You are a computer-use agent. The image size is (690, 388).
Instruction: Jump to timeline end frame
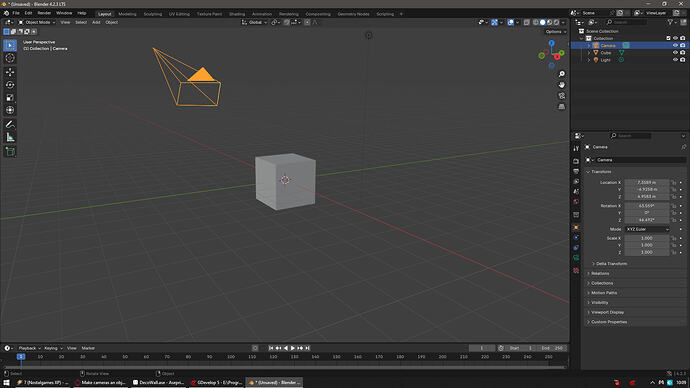click(308, 348)
